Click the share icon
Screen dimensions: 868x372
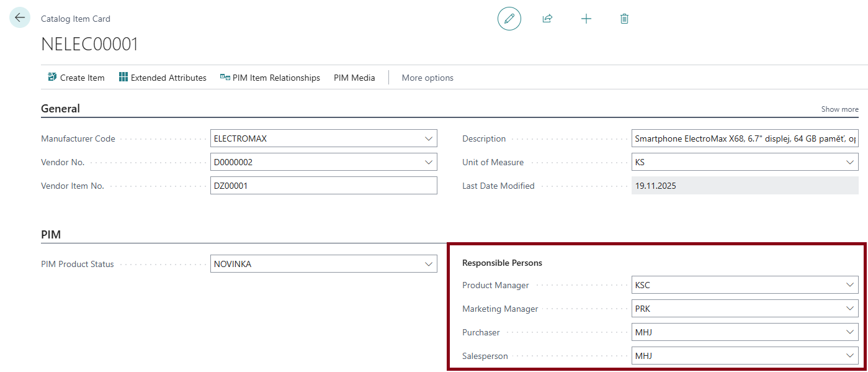pos(547,19)
